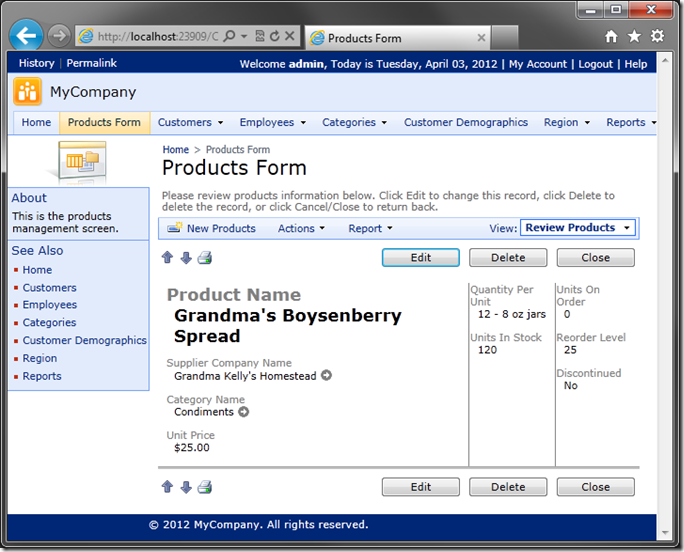The width and height of the screenshot is (684, 552).
Task: Click the page scrollbar up arrow
Action: point(665,61)
